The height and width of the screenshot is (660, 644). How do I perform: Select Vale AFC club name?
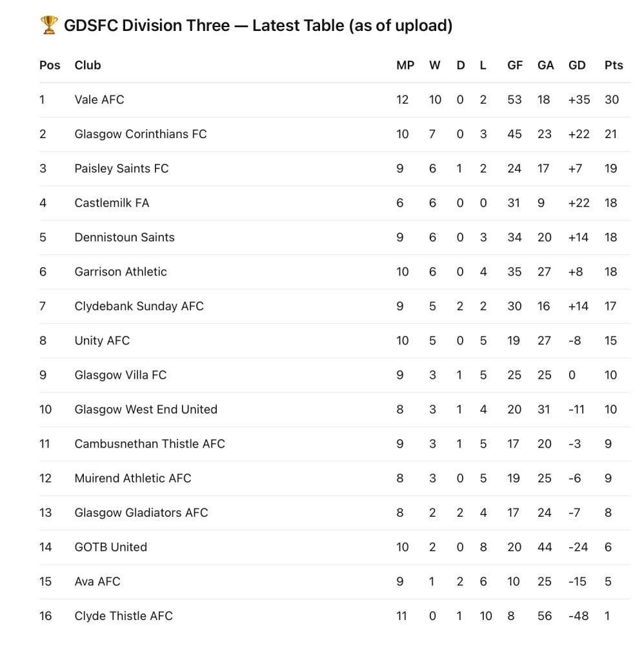99,99
